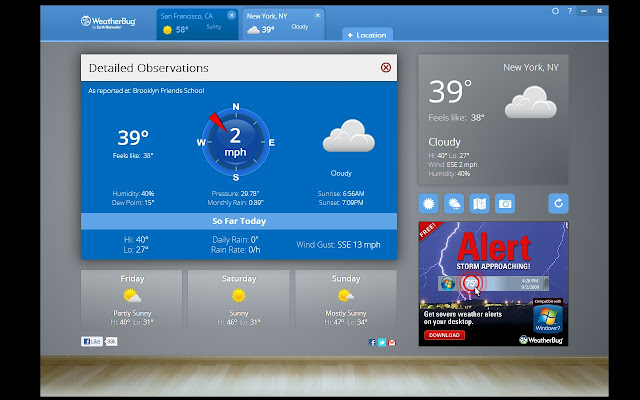The height and width of the screenshot is (400, 640).
Task: Share by email envelope icon
Action: coord(392,342)
